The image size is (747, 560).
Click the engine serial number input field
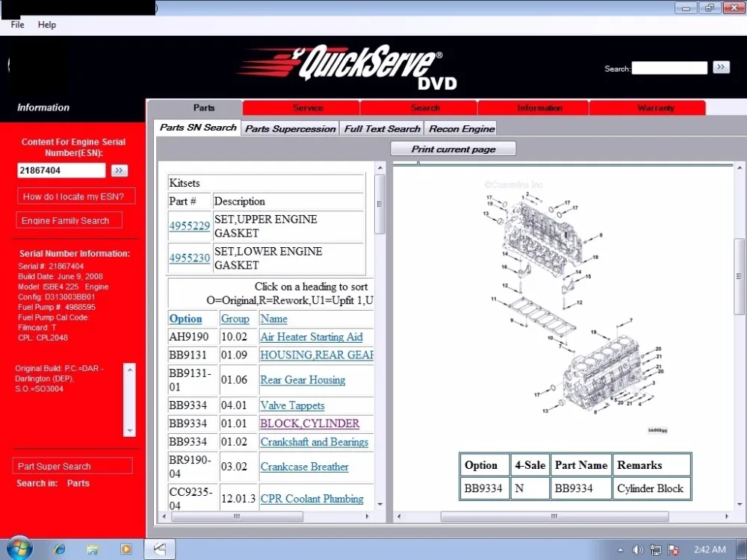click(x=61, y=170)
